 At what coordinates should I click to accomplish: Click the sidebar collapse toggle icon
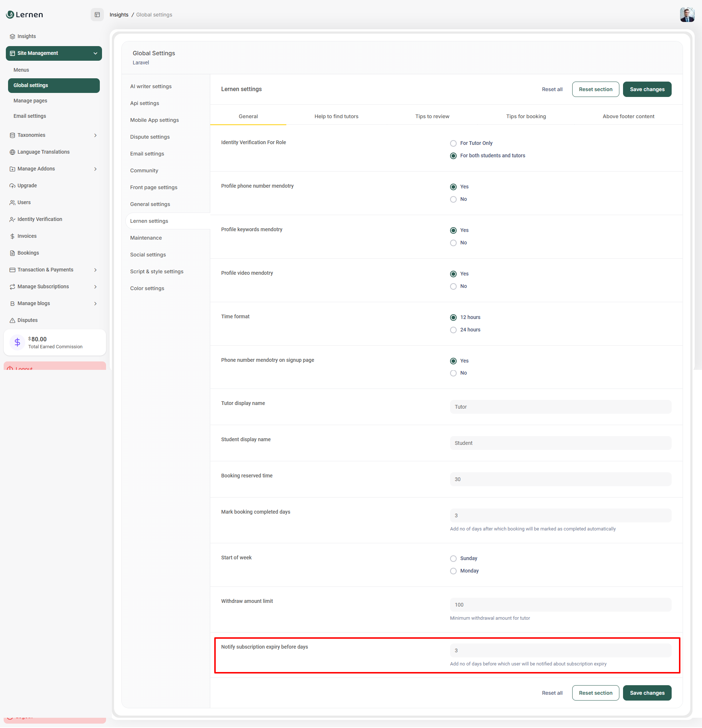(97, 15)
